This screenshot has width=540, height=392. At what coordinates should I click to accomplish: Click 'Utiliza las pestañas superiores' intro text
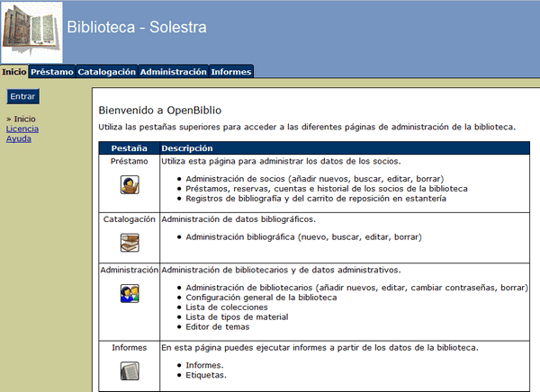pos(307,127)
